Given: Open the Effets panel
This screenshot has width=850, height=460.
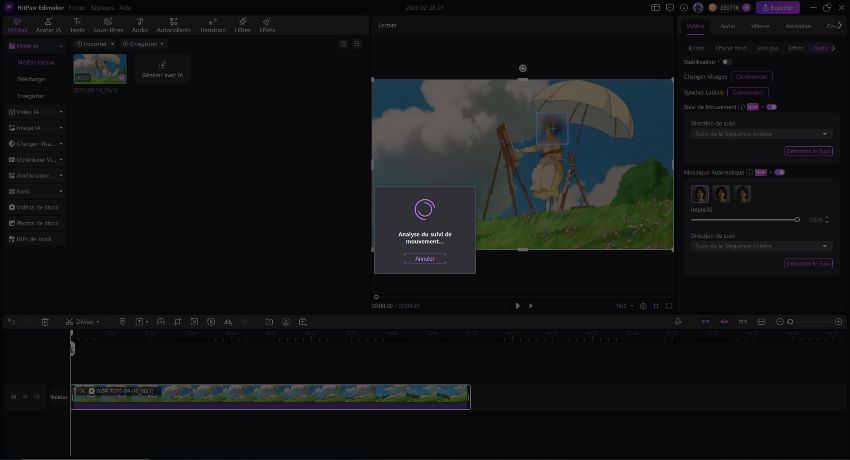Looking at the screenshot, I should pyautogui.click(x=267, y=25).
